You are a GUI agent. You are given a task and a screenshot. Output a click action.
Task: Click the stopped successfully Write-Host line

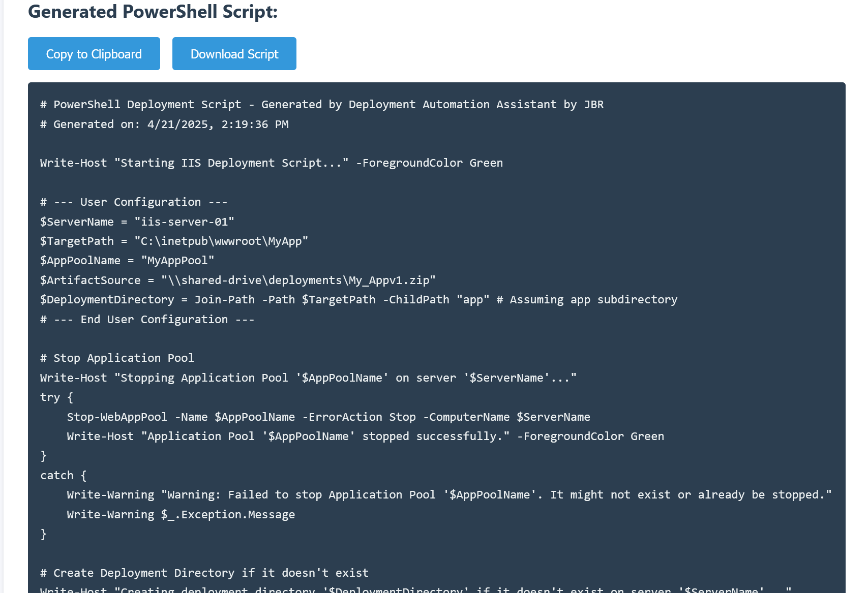tap(365, 436)
